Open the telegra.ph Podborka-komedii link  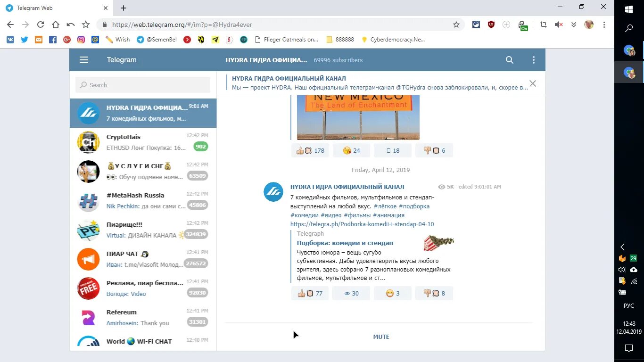tap(362, 224)
